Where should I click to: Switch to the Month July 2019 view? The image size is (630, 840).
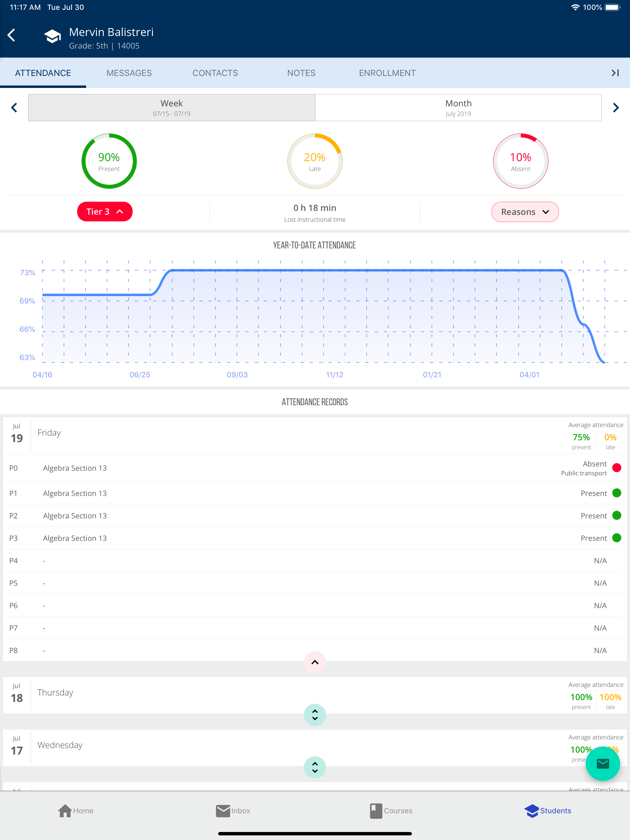(458, 108)
